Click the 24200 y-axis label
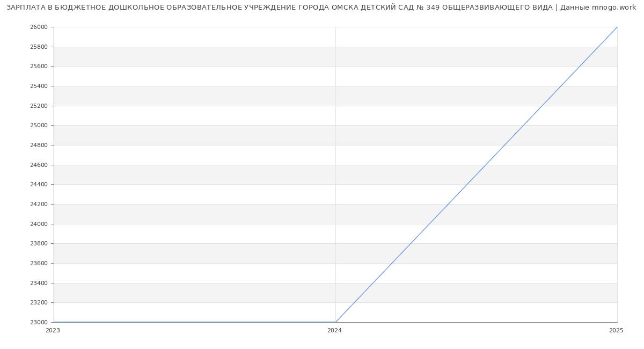This screenshot has height=349, width=644. click(x=39, y=205)
